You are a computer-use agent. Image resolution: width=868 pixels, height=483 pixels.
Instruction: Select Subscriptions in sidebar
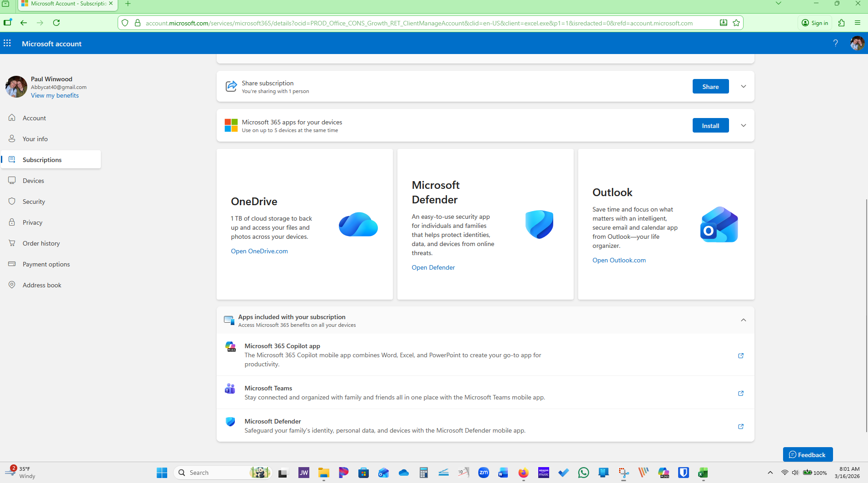pos(51,160)
